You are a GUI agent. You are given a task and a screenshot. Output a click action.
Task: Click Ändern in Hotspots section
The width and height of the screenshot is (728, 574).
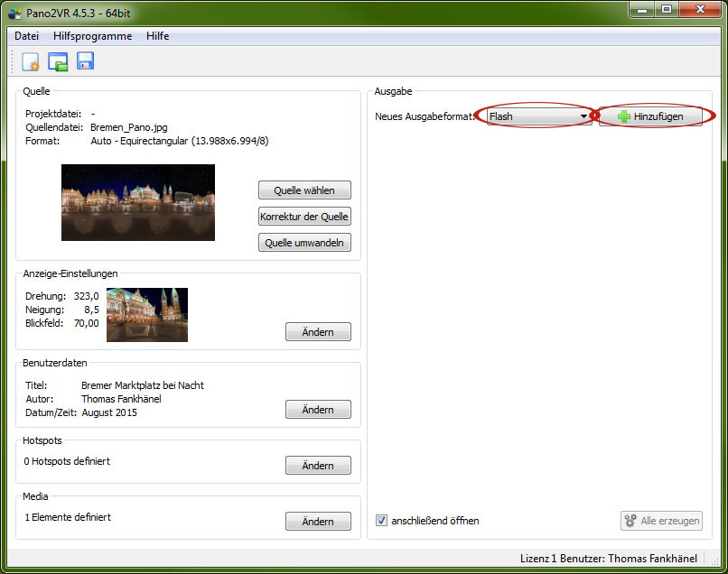[x=318, y=466]
